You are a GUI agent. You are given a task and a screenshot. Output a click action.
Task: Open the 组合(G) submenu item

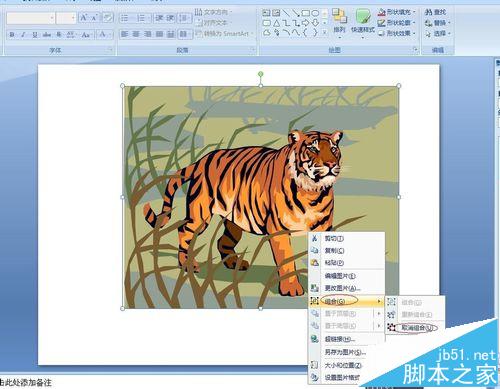347,301
